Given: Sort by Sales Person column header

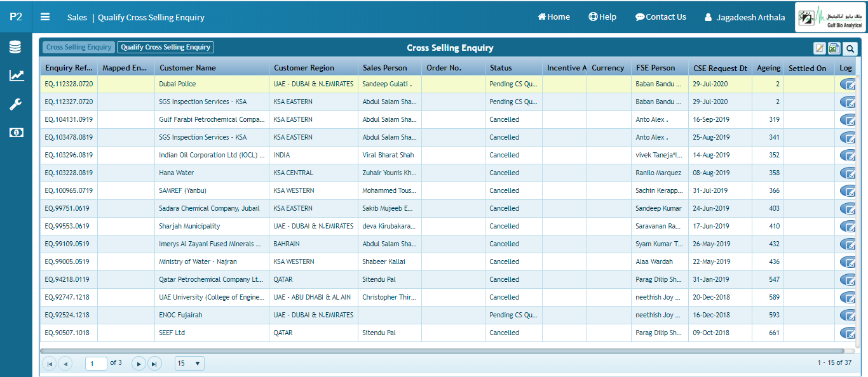Looking at the screenshot, I should click(x=390, y=68).
